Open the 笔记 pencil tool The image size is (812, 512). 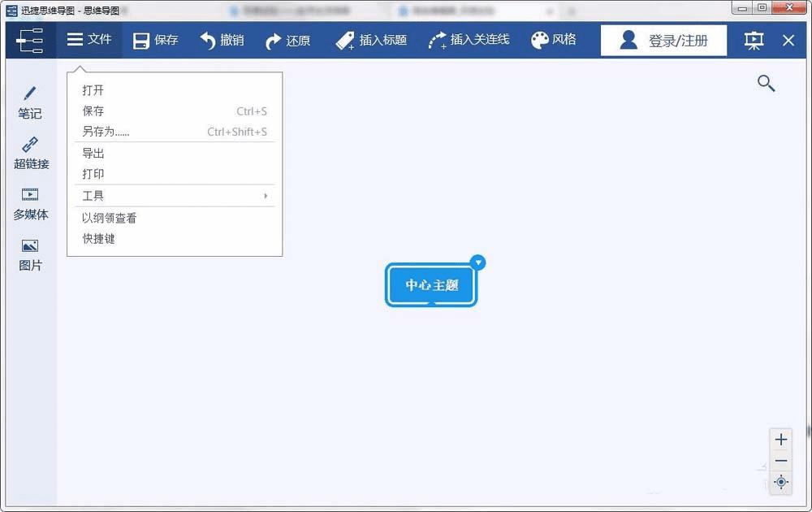tap(30, 103)
